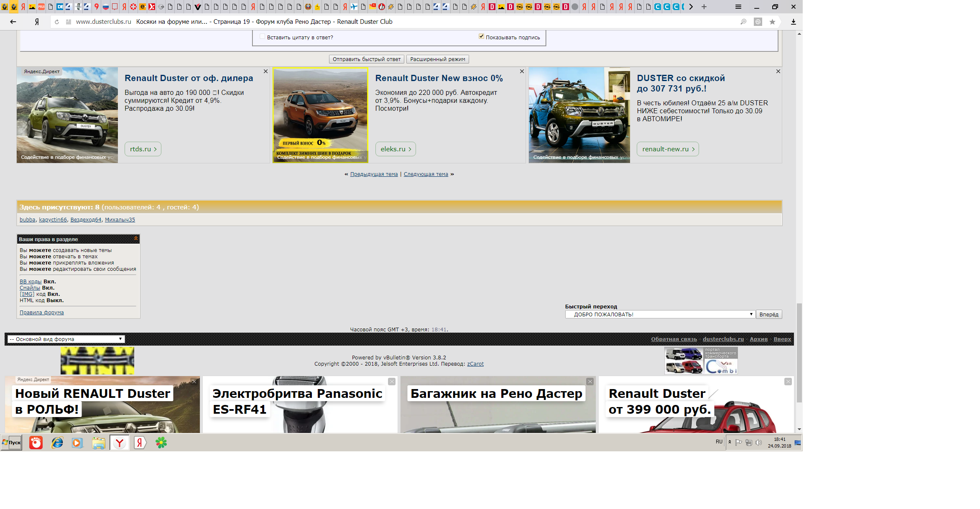The width and height of the screenshot is (980, 509).
Task: Open BB коды help link
Action: coord(31,282)
